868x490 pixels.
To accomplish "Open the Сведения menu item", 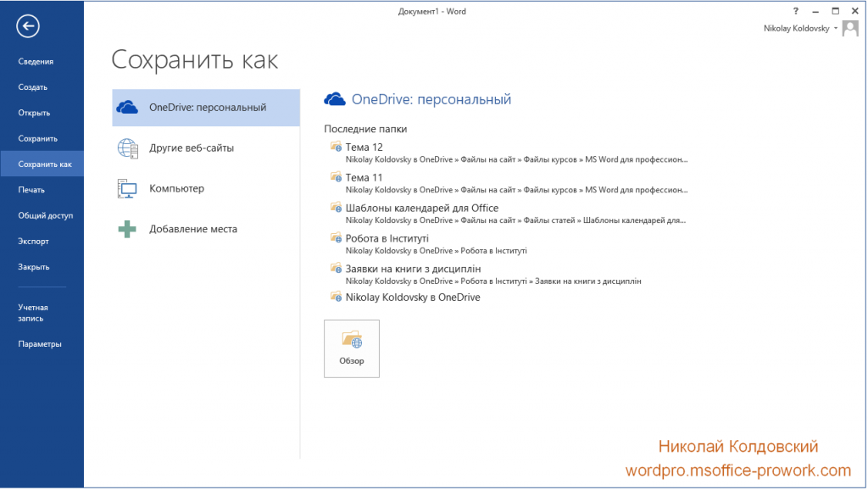I will (x=36, y=61).
